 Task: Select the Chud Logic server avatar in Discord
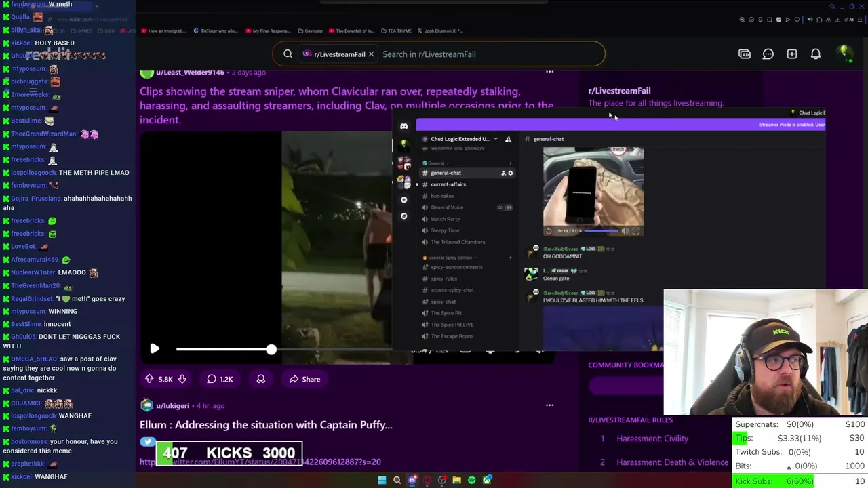[x=404, y=144]
